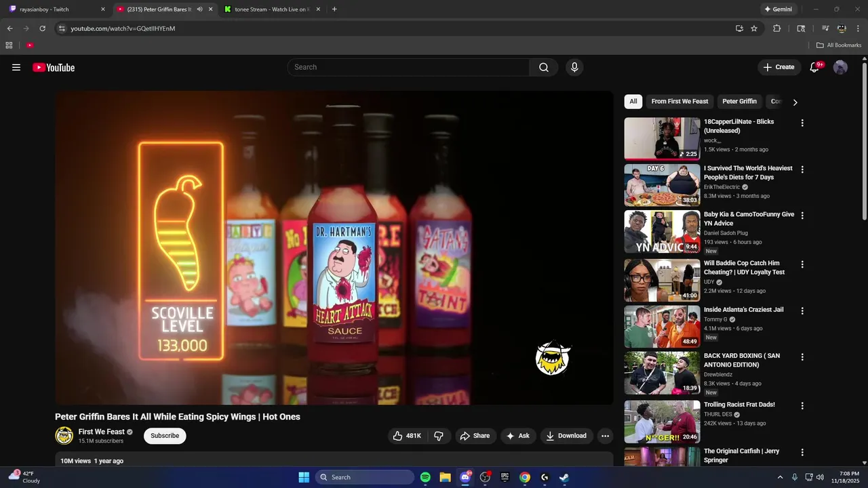Reload the page in Chrome

click(42, 28)
